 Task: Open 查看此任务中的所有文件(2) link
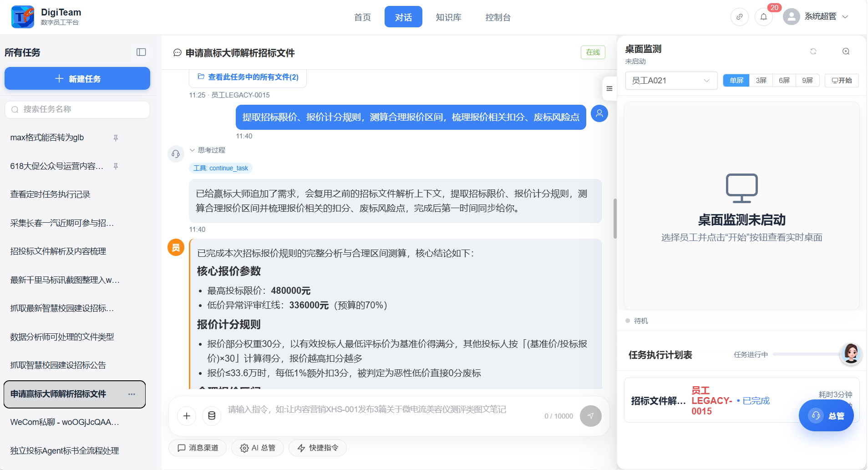(248, 77)
